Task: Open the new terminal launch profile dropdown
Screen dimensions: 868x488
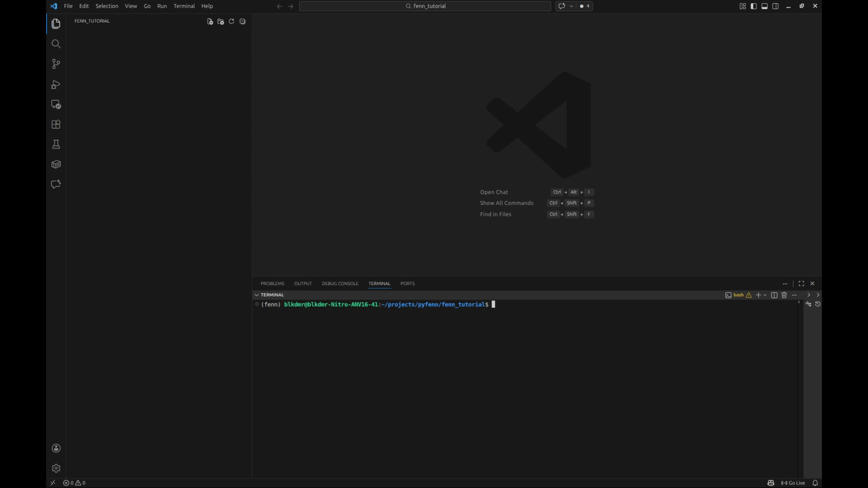Action: 765,295
